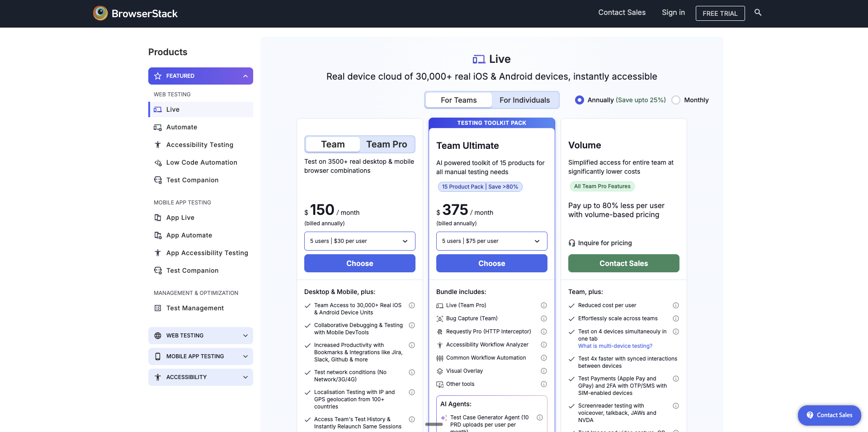Click the Inquire for pricing text

(605, 243)
